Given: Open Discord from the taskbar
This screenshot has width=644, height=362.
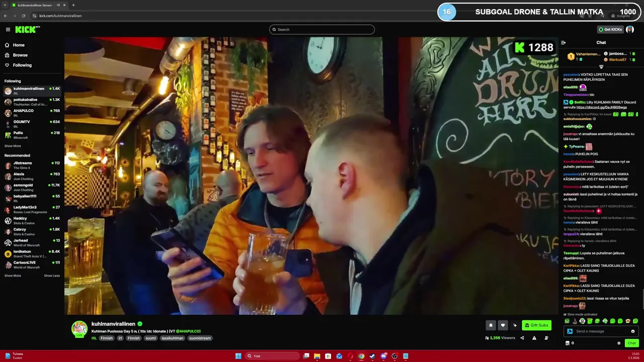Looking at the screenshot, I should pyautogui.click(x=383, y=356).
